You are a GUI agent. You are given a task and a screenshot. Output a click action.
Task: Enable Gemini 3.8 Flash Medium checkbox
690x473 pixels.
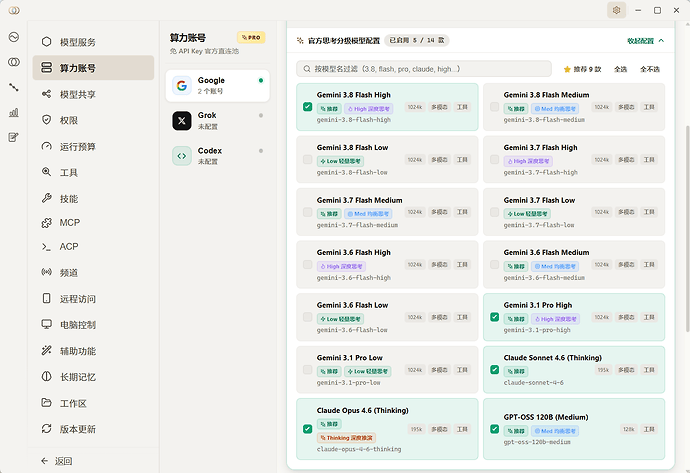click(495, 107)
